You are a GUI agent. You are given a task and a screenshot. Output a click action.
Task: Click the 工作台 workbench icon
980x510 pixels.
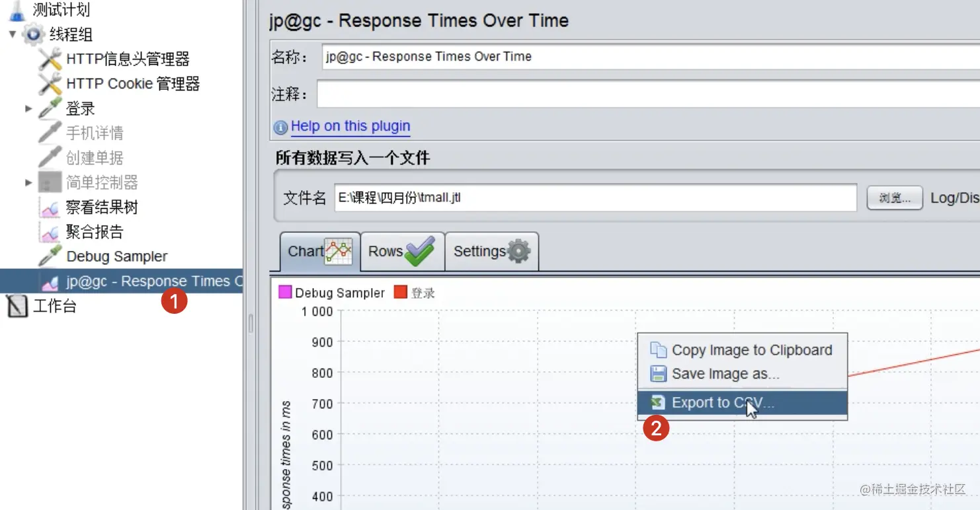(17, 307)
